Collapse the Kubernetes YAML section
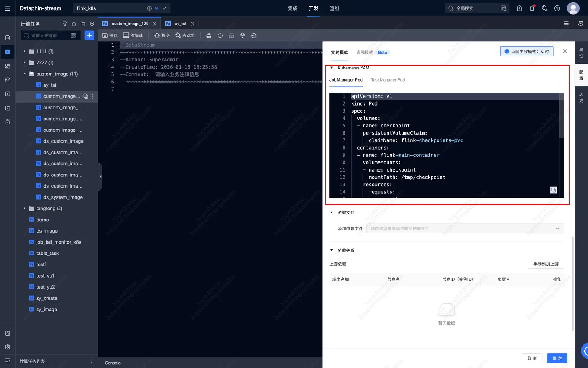Screen dimensions: 588x368 331,68
